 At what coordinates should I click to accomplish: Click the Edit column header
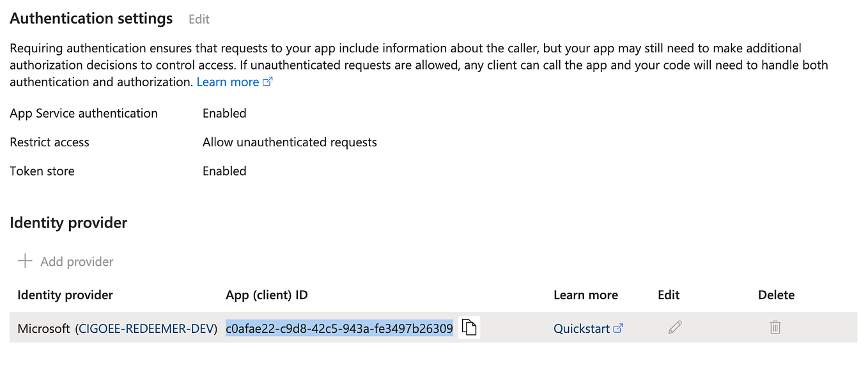click(x=668, y=295)
